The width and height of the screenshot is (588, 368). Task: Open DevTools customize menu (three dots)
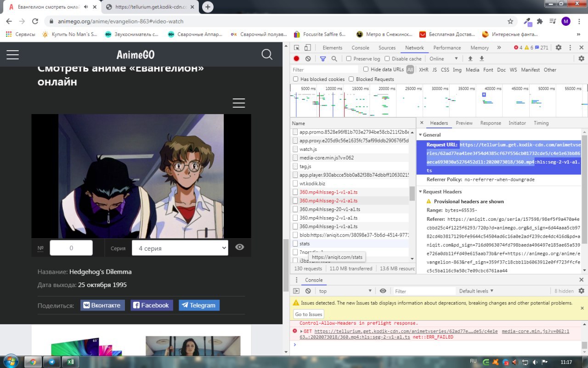pyautogui.click(x=570, y=47)
